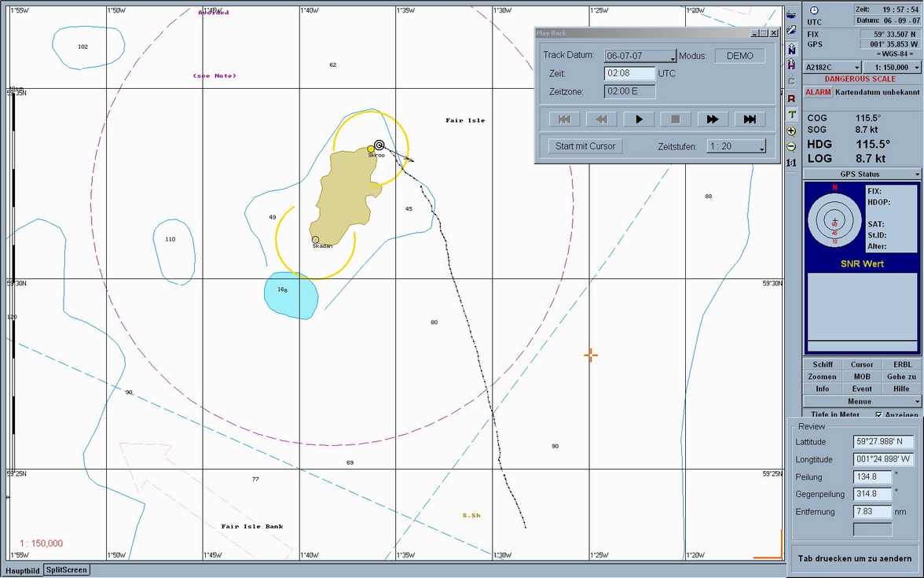Viewport: 924px width, 578px height.
Task: Click the fast-forward playback button
Action: (712, 120)
